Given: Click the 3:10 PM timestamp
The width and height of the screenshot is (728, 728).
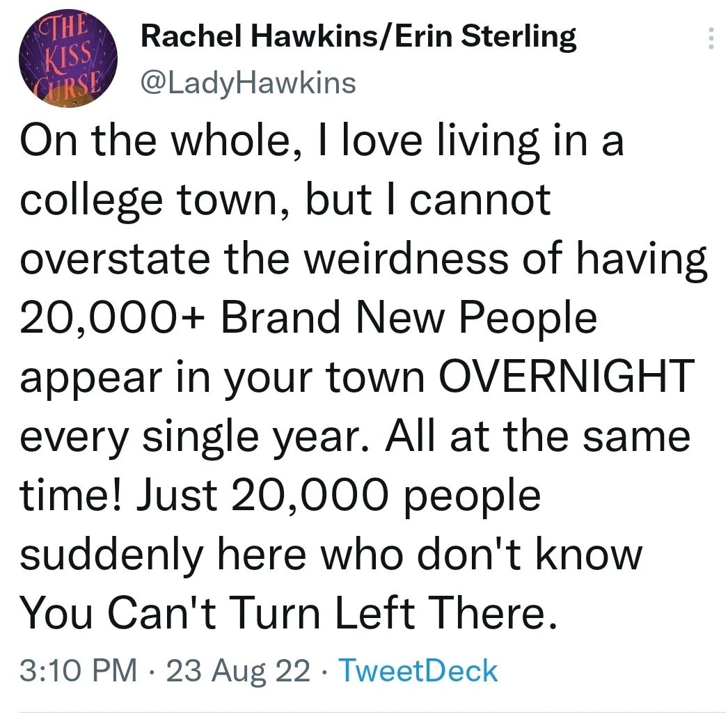Looking at the screenshot, I should (x=79, y=671).
